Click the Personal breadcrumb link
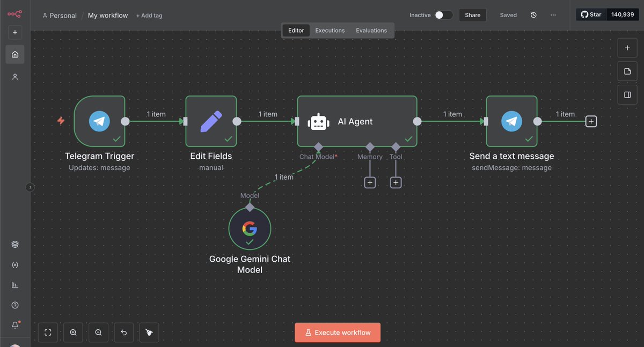Screen dimensions: 644x347 [x=60, y=16]
